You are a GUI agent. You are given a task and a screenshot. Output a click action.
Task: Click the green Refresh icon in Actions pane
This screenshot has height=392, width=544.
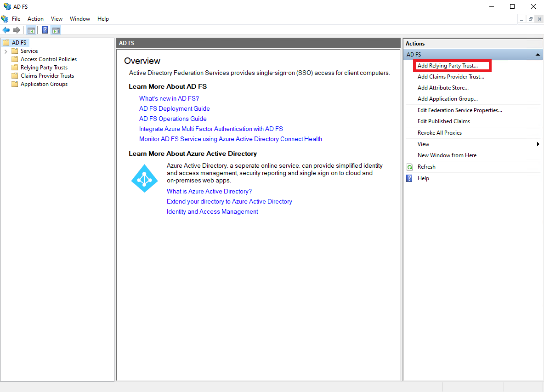409,167
